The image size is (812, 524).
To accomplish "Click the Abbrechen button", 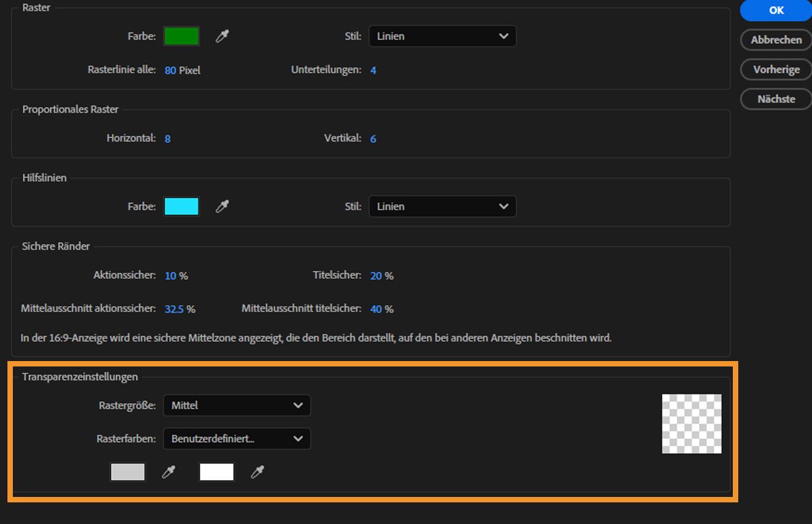I will (776, 40).
